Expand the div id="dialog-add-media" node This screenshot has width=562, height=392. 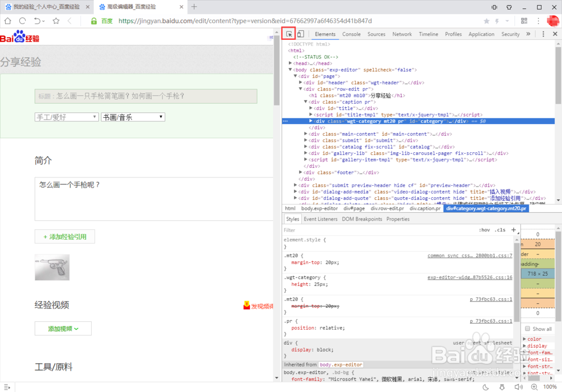point(296,192)
